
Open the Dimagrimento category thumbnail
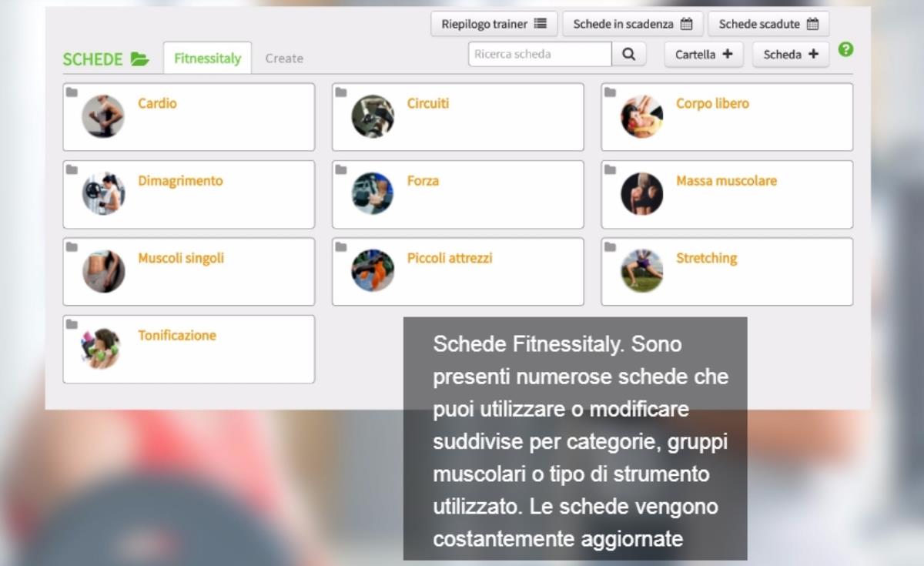(103, 194)
